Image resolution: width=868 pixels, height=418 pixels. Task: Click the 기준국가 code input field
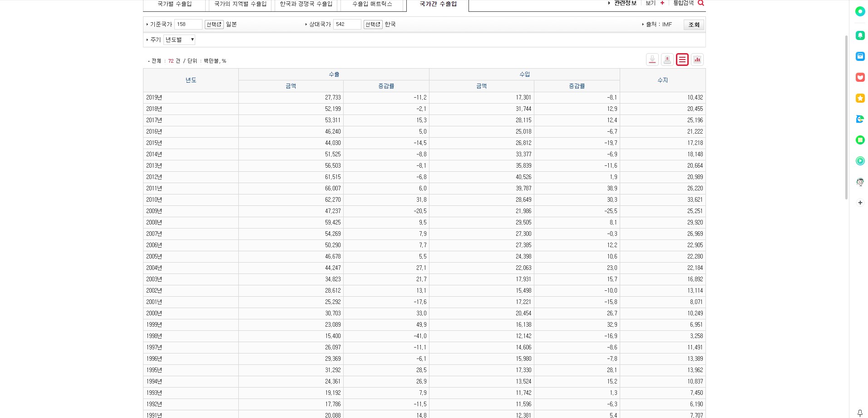(188, 25)
